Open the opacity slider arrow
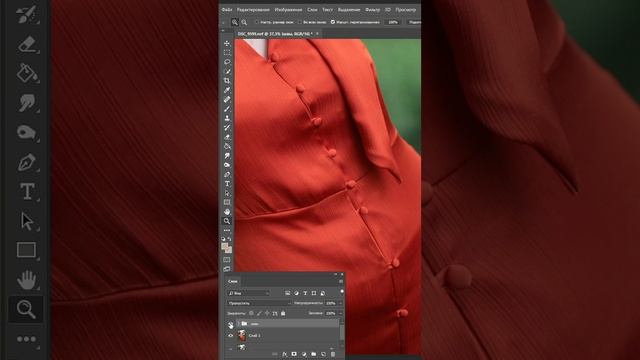This screenshot has width=640, height=360. click(340, 303)
